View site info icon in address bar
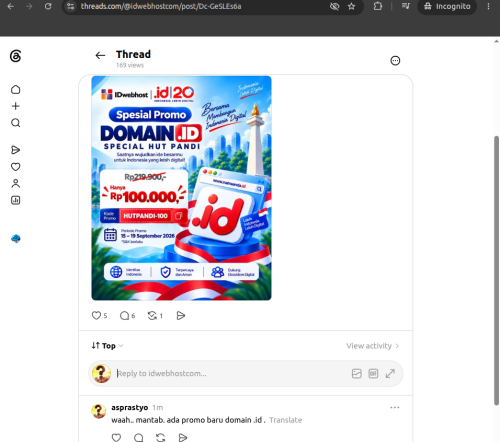The width and height of the screenshot is (500, 442). 71,6
